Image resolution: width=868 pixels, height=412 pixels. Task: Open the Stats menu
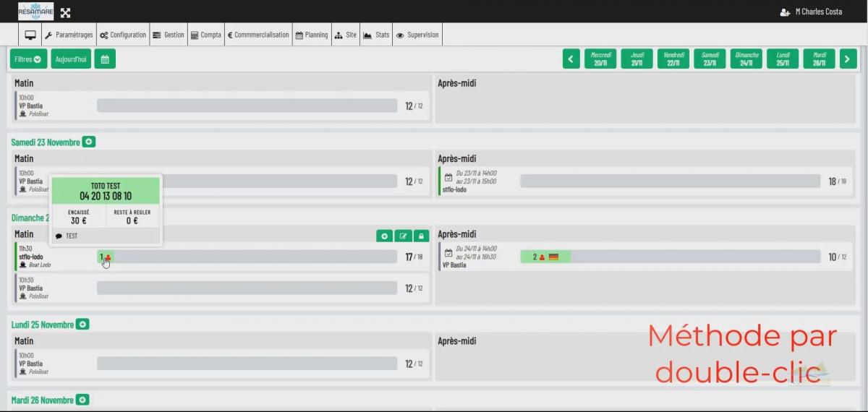click(x=376, y=35)
